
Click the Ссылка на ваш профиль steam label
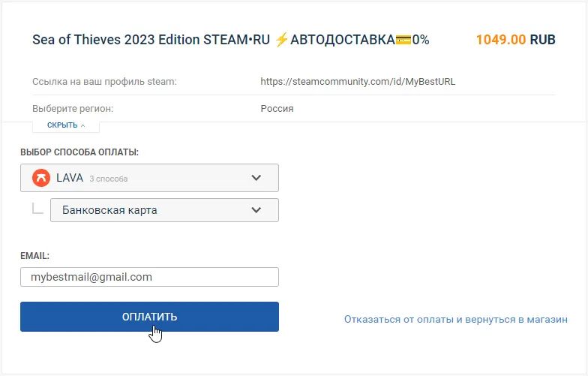104,81
